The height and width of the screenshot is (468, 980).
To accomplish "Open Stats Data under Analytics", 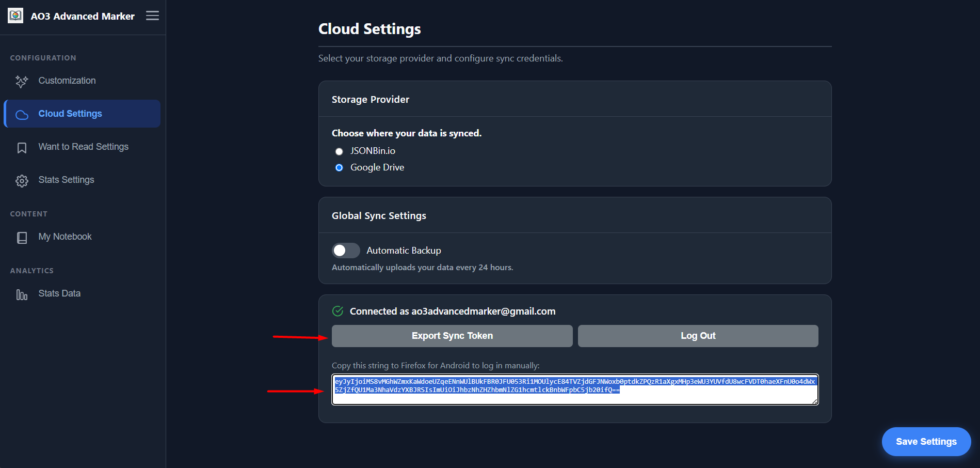I will (82, 293).
